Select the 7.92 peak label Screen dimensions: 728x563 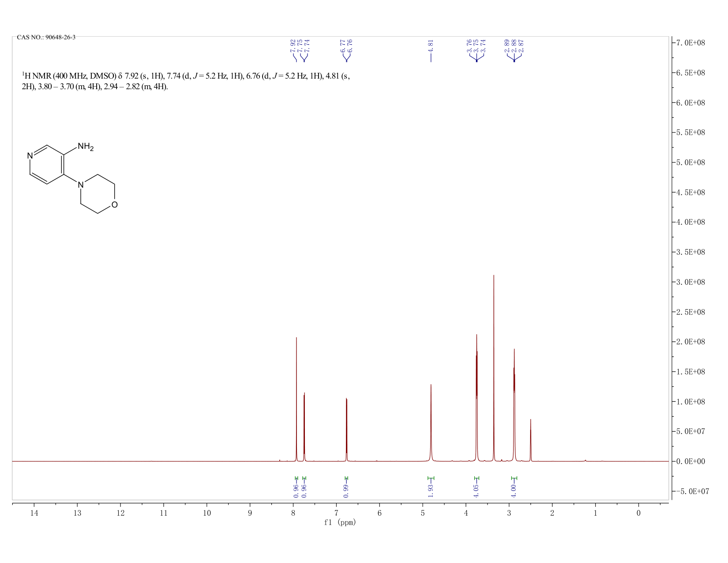(x=293, y=46)
